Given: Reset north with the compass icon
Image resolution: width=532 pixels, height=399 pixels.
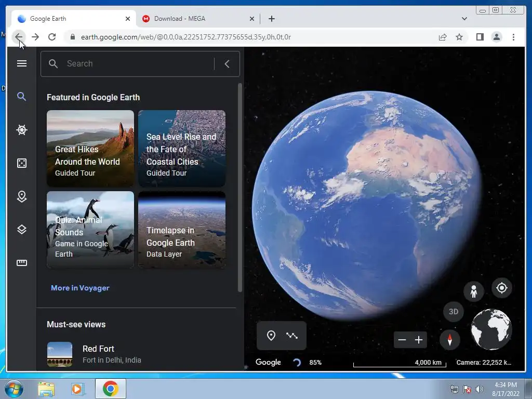Looking at the screenshot, I should (x=450, y=339).
